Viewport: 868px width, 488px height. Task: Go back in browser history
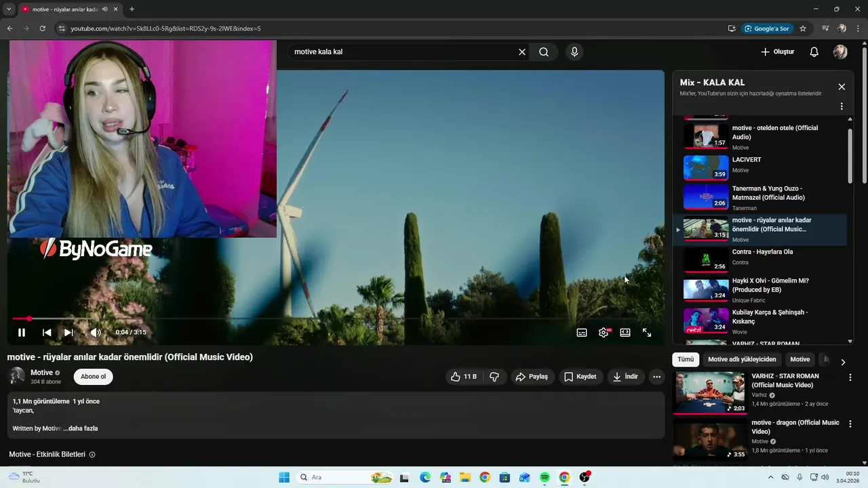pos(9,28)
